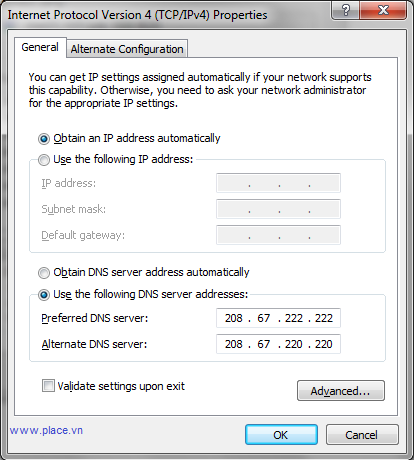Click the disabled Subnet mask field
This screenshot has width=416, height=460.
point(278,209)
